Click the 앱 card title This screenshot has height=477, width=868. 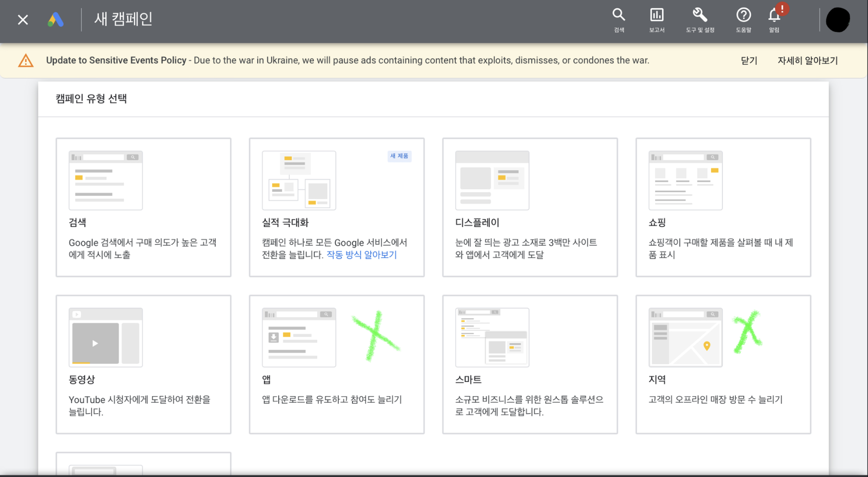(266, 380)
